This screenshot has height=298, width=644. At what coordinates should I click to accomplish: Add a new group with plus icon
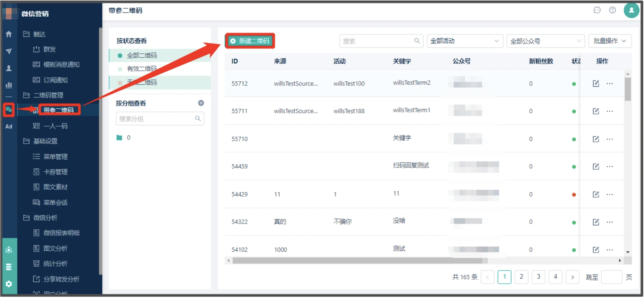[x=201, y=103]
